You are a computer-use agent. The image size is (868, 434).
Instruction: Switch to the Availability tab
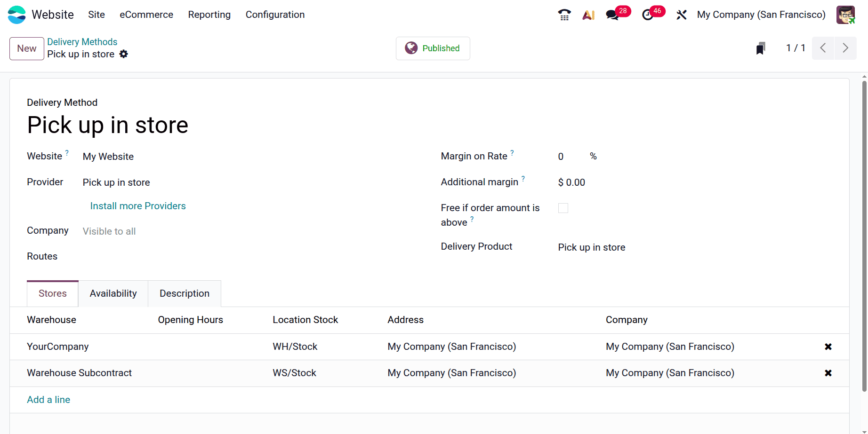coord(113,293)
